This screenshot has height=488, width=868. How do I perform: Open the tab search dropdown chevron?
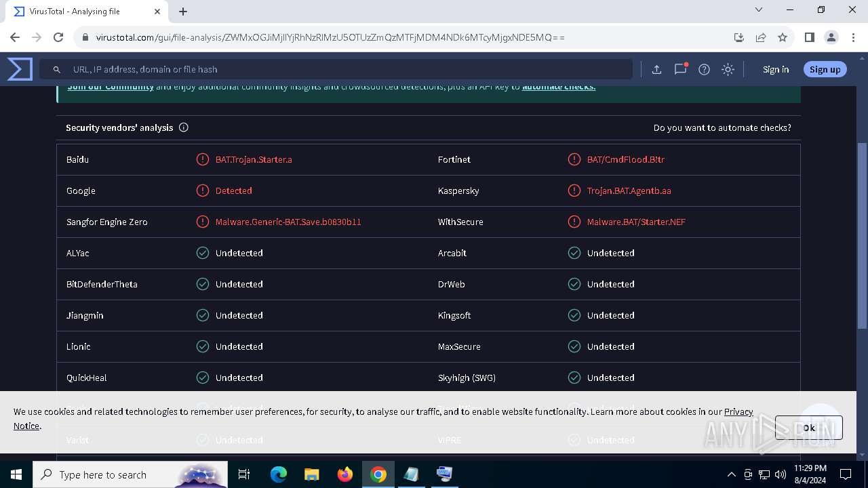click(x=759, y=10)
